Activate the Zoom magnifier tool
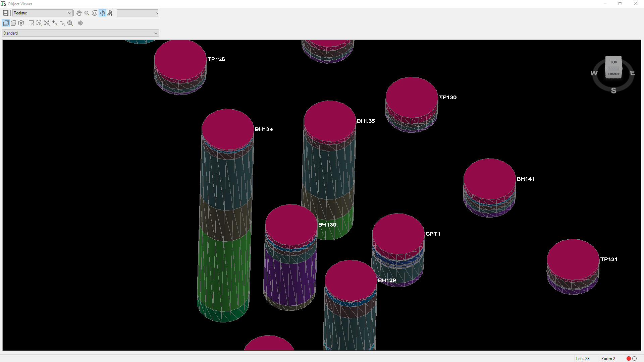 coord(87,13)
